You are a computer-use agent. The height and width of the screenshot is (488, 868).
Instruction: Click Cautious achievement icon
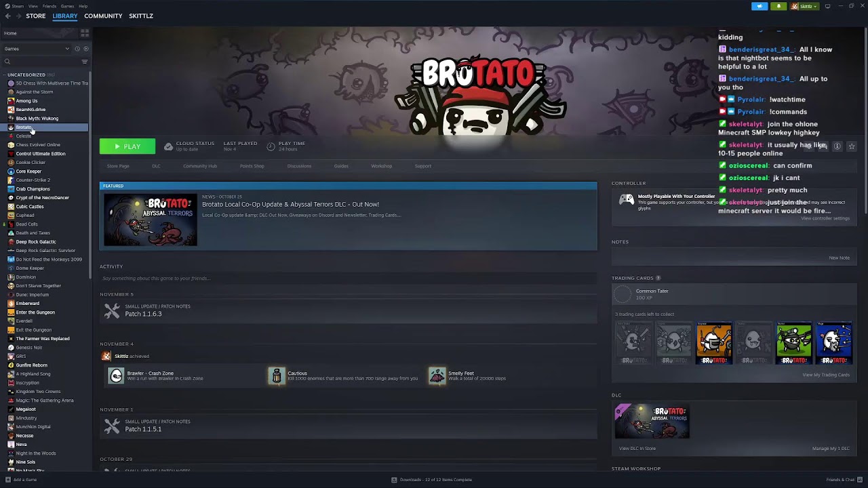(x=276, y=375)
